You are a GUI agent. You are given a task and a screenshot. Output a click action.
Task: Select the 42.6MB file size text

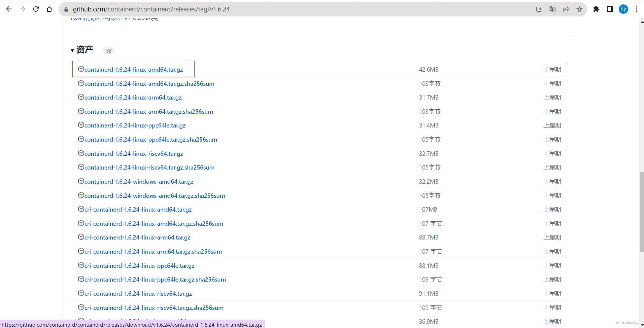[429, 70]
